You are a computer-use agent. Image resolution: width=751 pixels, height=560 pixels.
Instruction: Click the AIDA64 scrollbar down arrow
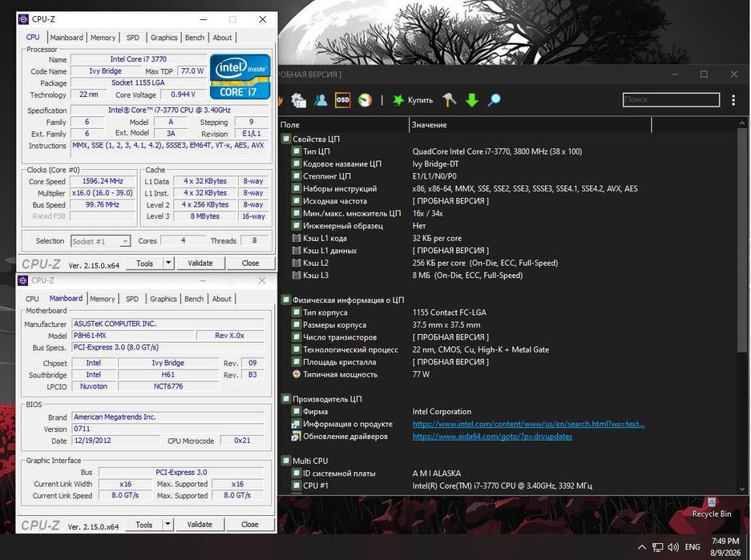[742, 489]
